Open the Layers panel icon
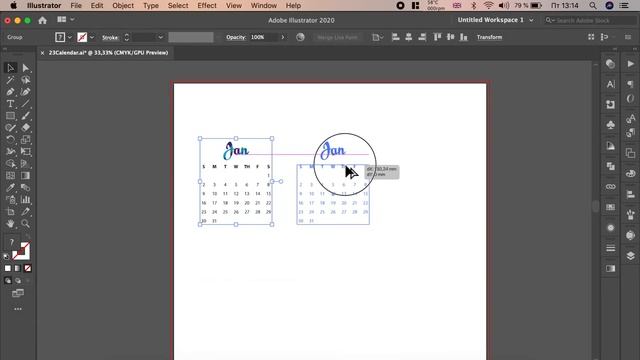 [631, 256]
